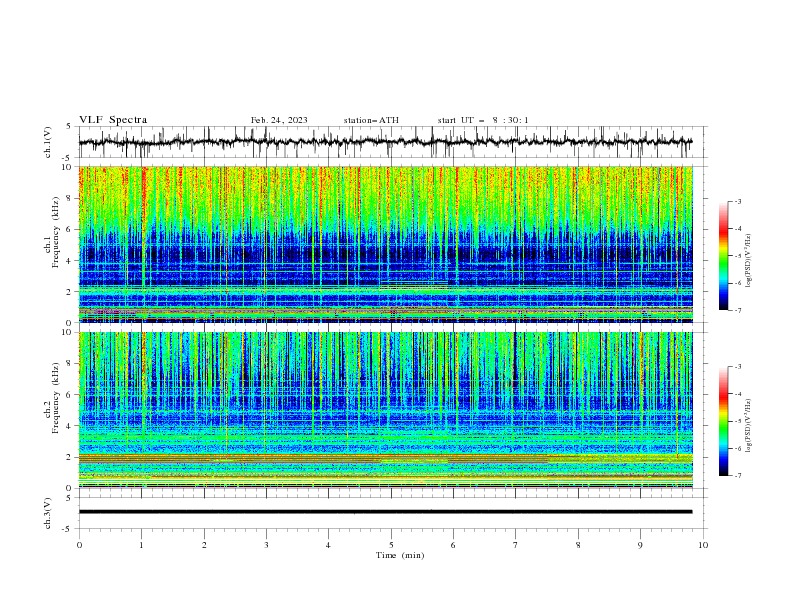Click the ch.2 spectrogram panel
The image size is (792, 612).
point(385,410)
